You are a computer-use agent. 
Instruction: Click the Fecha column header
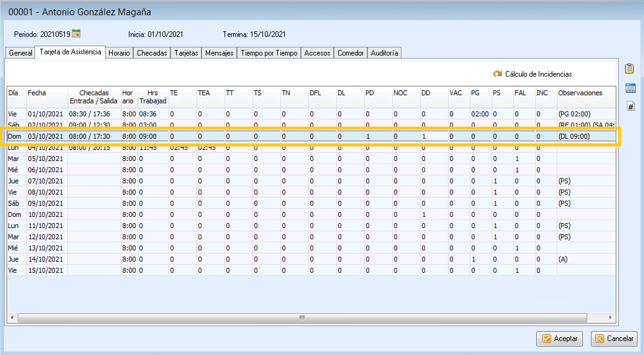coord(37,93)
